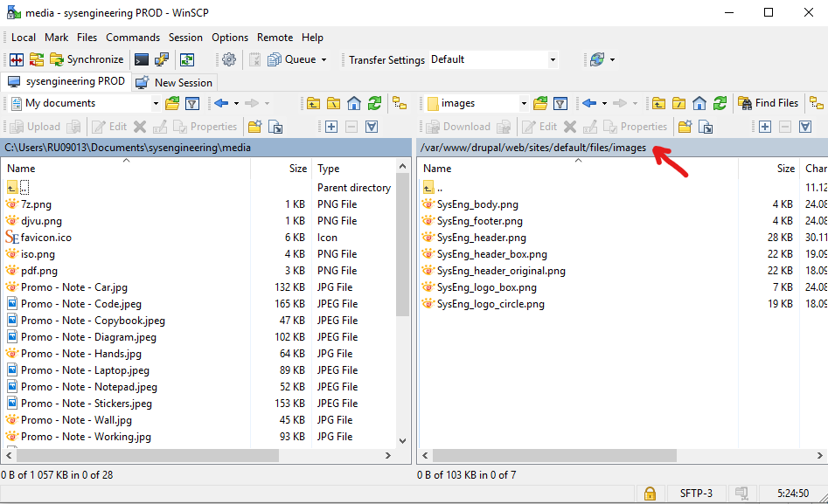Expand the Queue dropdown arrow

tap(324, 59)
